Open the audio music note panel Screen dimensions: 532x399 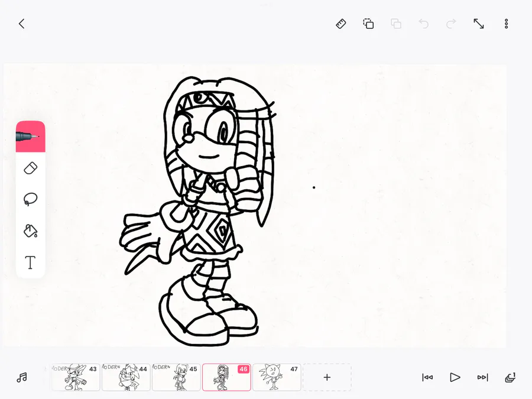pos(22,377)
